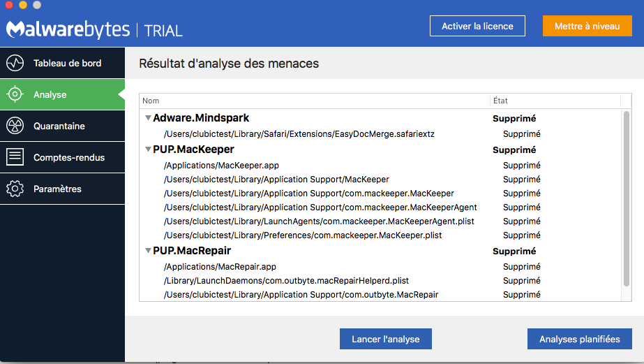Image resolution: width=644 pixels, height=364 pixels.
Task: Select /Applications/MacRepair.app row
Action: point(380,266)
